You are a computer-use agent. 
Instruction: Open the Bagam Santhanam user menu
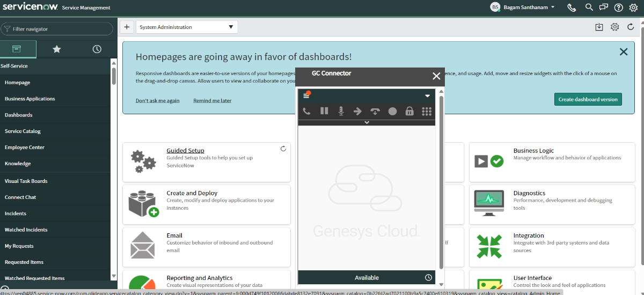(523, 8)
